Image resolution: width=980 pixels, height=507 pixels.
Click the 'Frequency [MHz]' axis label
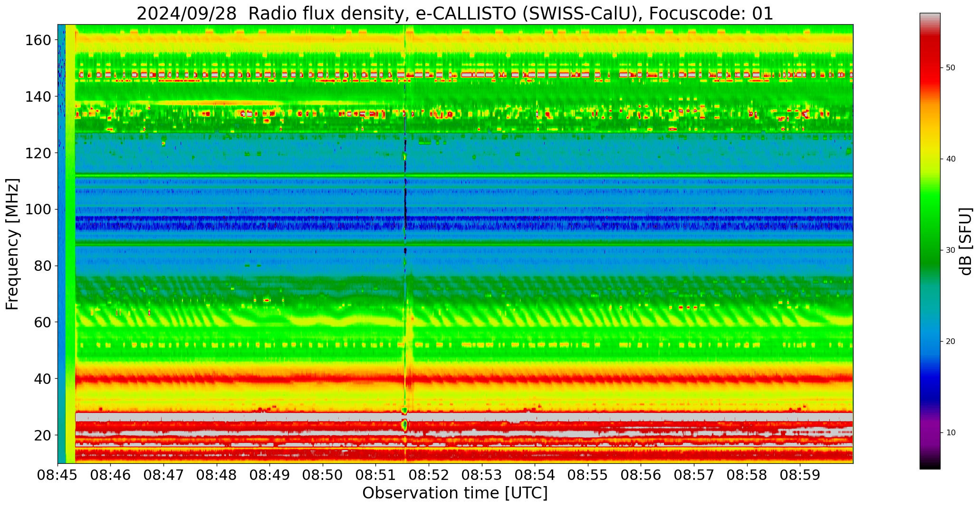click(13, 244)
